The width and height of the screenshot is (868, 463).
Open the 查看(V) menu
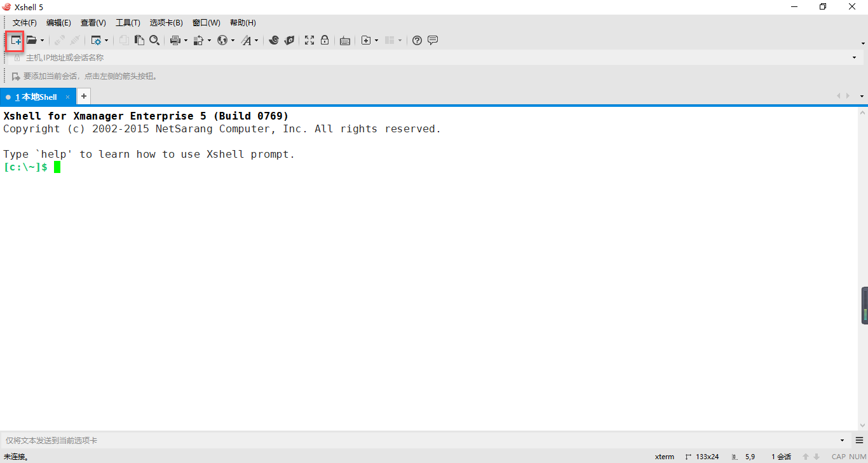coord(93,23)
